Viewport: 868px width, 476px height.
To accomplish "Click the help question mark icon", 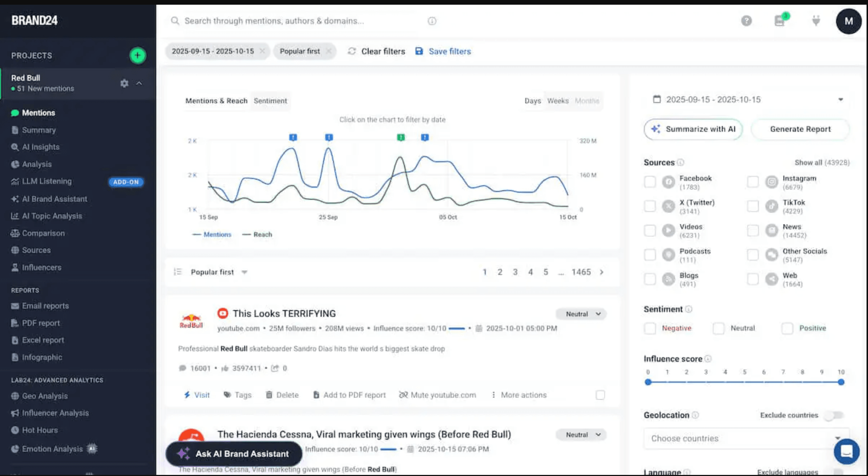I will [x=746, y=21].
